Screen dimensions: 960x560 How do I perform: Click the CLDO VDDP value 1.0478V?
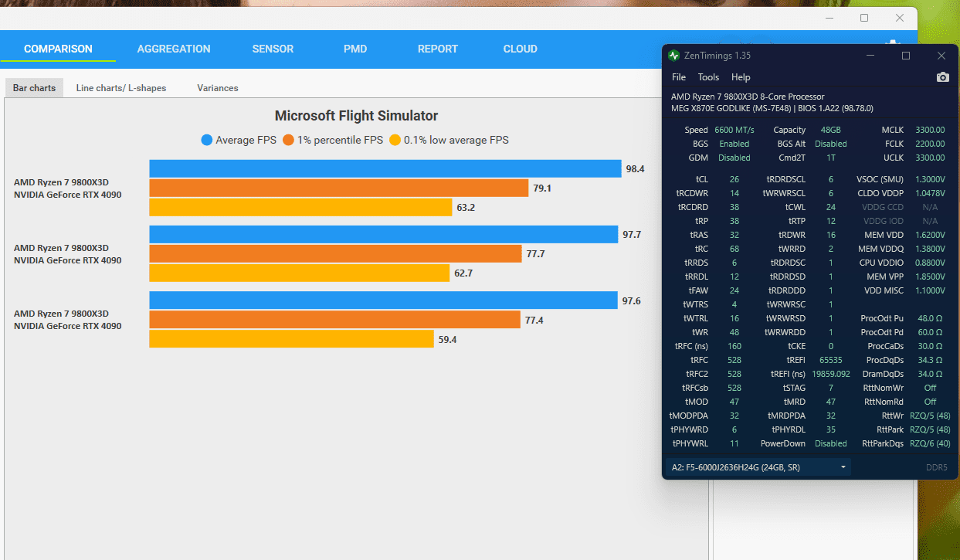click(929, 193)
